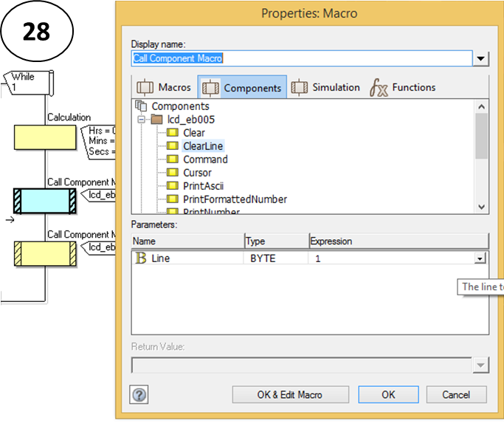Click the fx Functions icon
This screenshot has width=504, height=429.
click(x=379, y=87)
